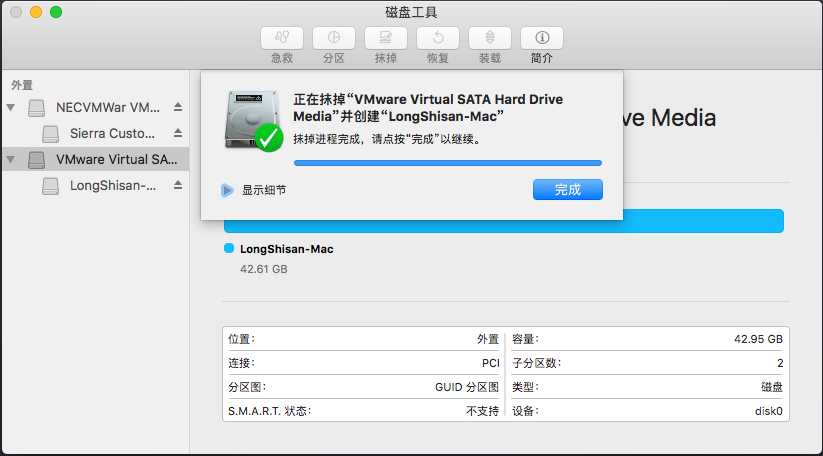Click the Mount (装载) toolbar icon

490,38
